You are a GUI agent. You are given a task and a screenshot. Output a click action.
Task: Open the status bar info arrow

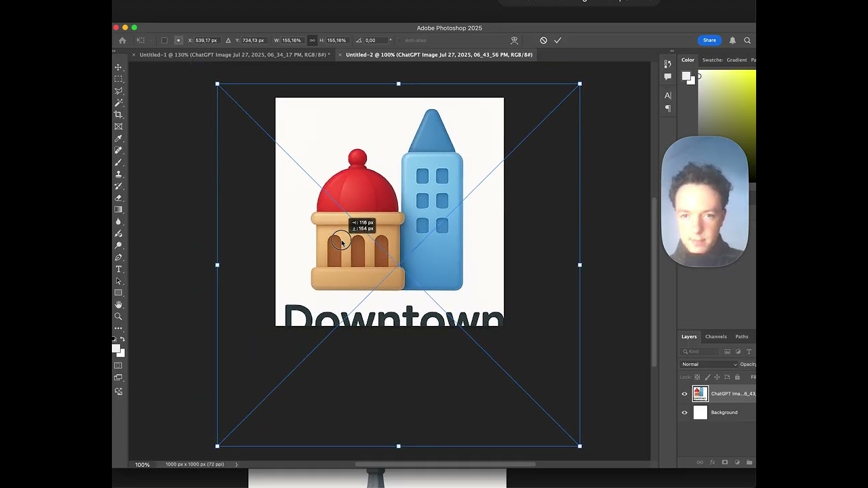coord(237,464)
